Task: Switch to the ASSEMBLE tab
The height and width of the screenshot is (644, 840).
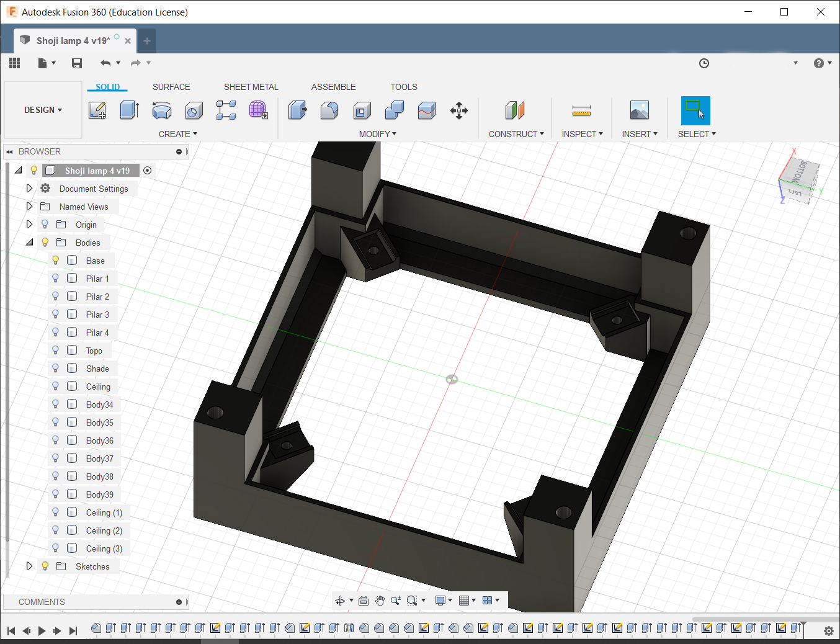Action: (334, 87)
